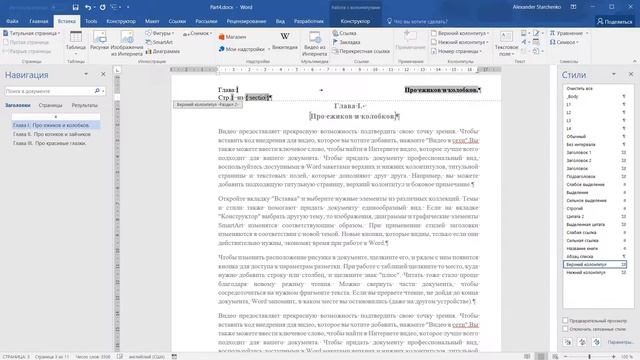Switch to the Файл tab
Image resolution: width=640 pixels, height=360 pixels.
[12, 21]
